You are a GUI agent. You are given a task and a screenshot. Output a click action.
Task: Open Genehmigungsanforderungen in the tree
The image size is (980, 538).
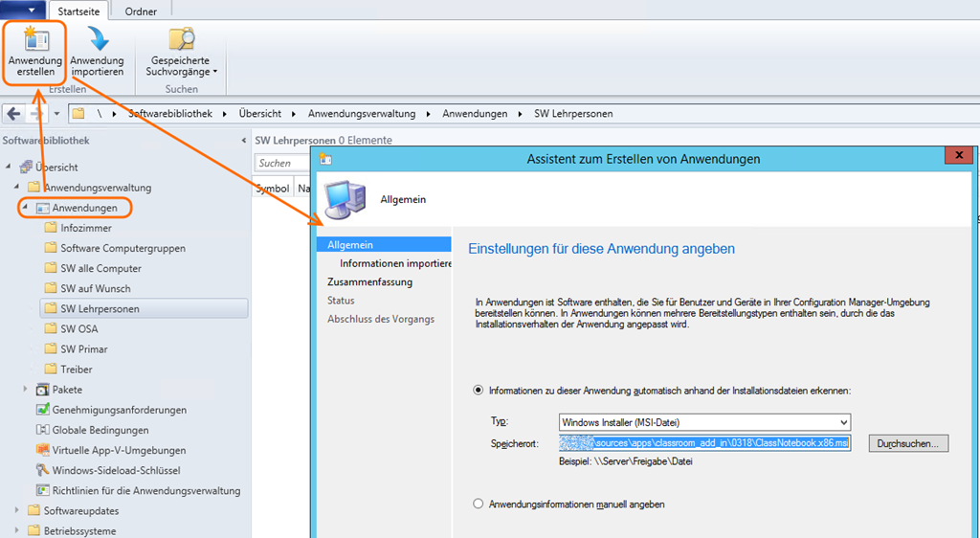pyautogui.click(x=119, y=410)
